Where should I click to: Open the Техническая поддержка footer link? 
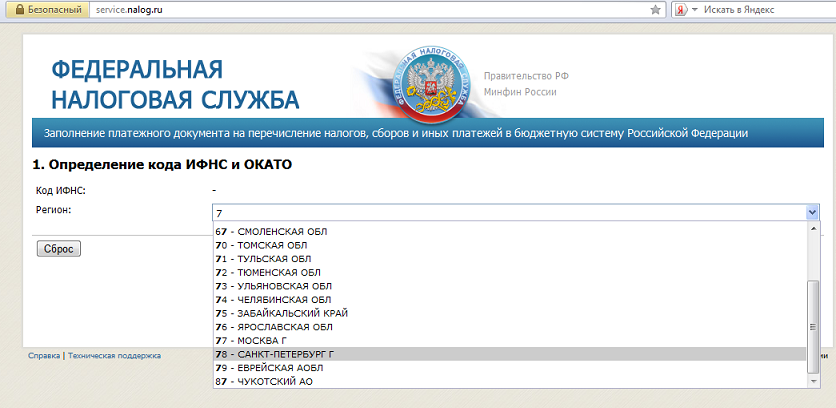115,356
